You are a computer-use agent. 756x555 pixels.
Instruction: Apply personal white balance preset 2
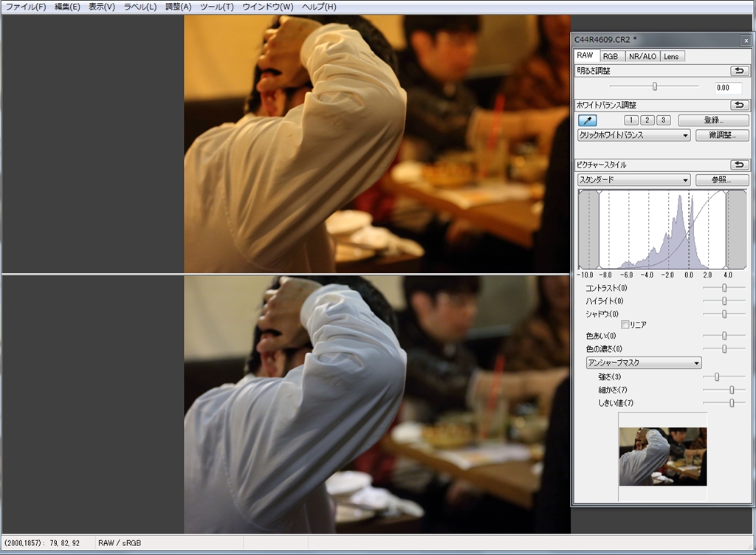[x=647, y=120]
